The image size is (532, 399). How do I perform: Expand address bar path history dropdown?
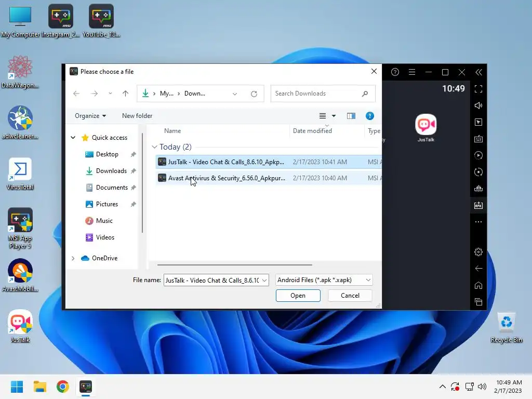(235, 94)
